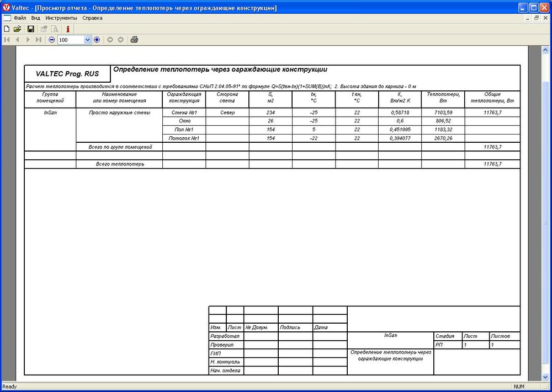The image size is (552, 392).
Task: Click the grey back circle arrow
Action: point(110,40)
